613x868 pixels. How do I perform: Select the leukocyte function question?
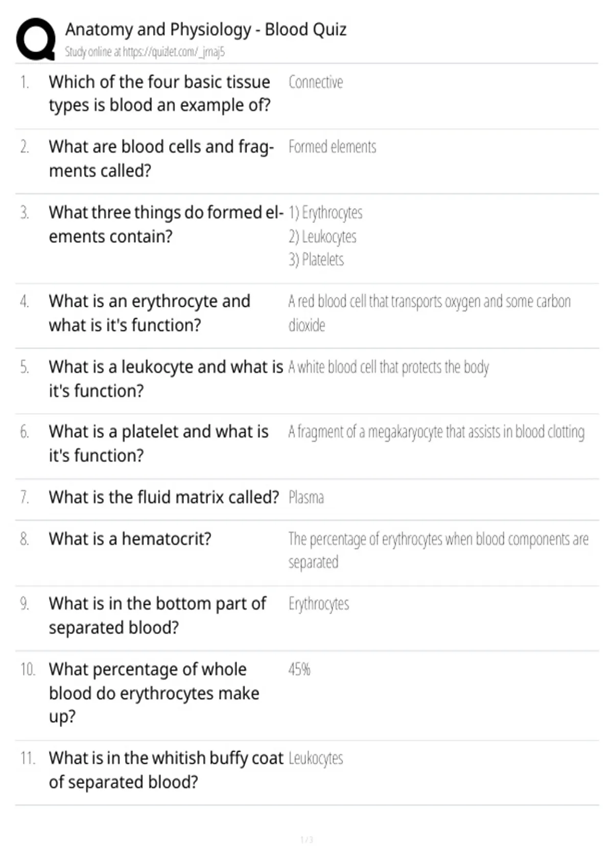pyautogui.click(x=166, y=378)
